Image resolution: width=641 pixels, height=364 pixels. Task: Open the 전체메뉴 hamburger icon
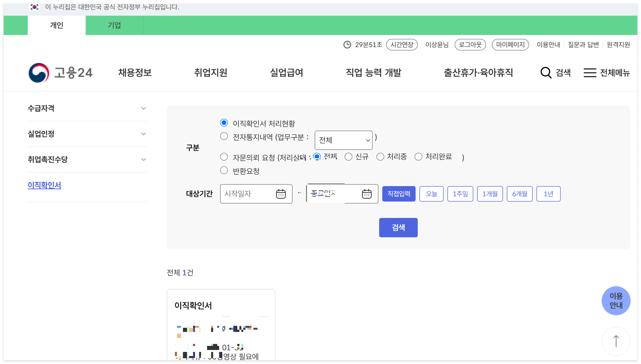coord(590,73)
